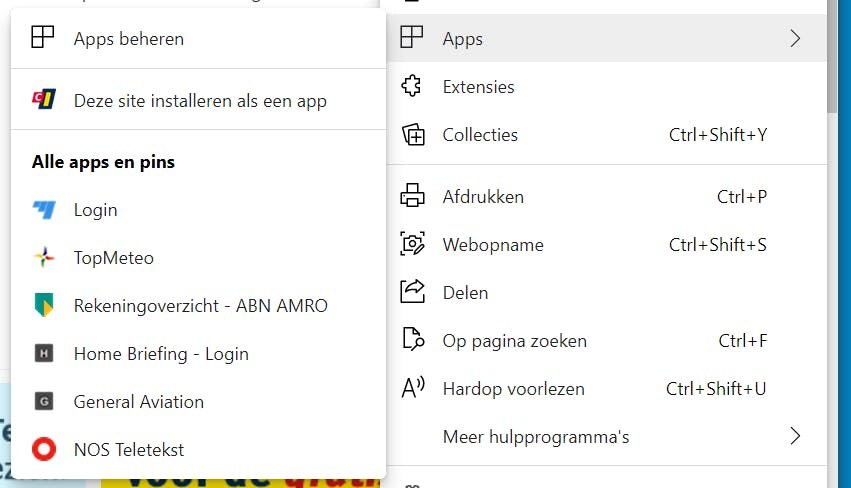The width and height of the screenshot is (851, 488).
Task: Open Rekeningoverzicht - ABN AMRO app
Action: point(200,306)
